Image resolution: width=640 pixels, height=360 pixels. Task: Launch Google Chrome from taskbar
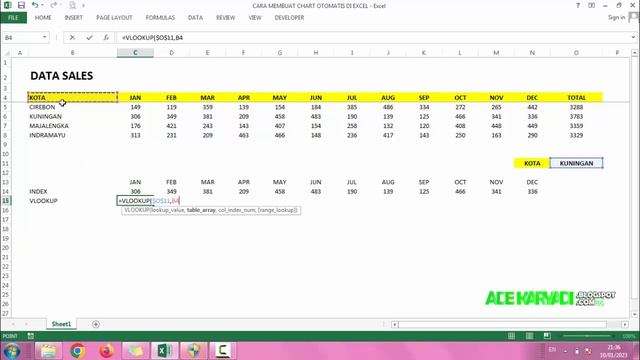(x=78, y=351)
